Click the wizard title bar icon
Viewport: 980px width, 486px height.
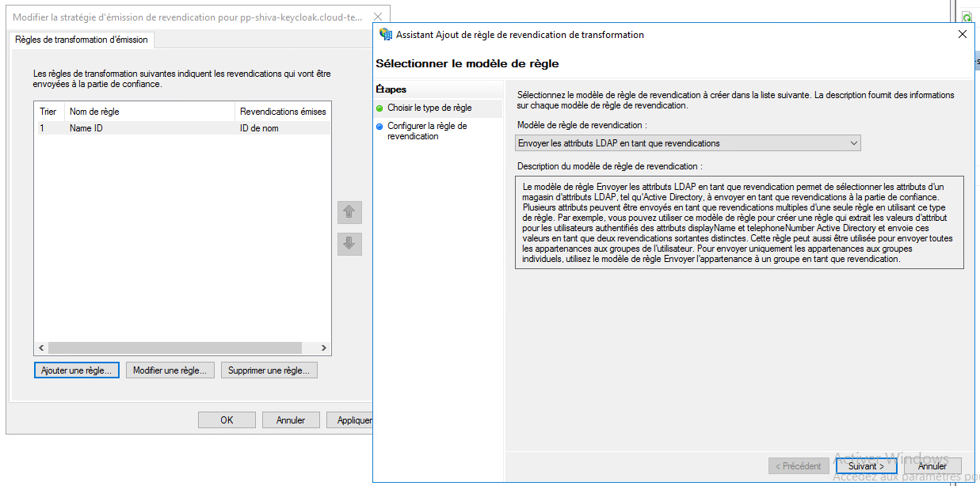click(386, 35)
